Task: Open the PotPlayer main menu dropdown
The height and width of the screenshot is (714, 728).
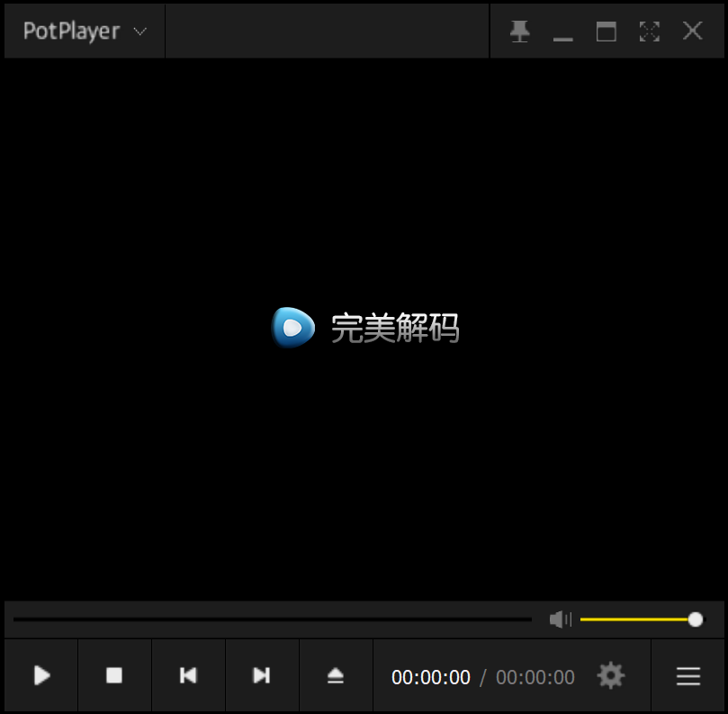Action: coord(85,32)
